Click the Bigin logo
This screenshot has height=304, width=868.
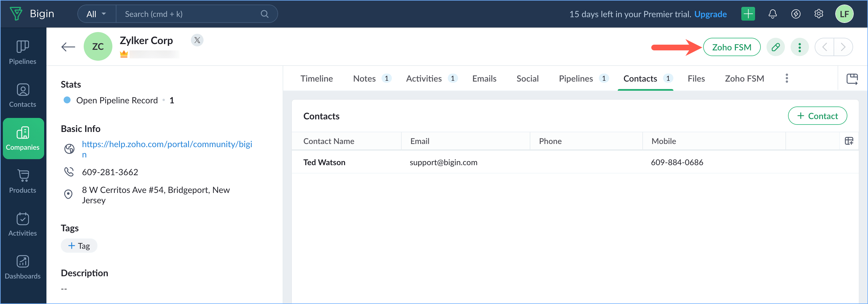32,14
